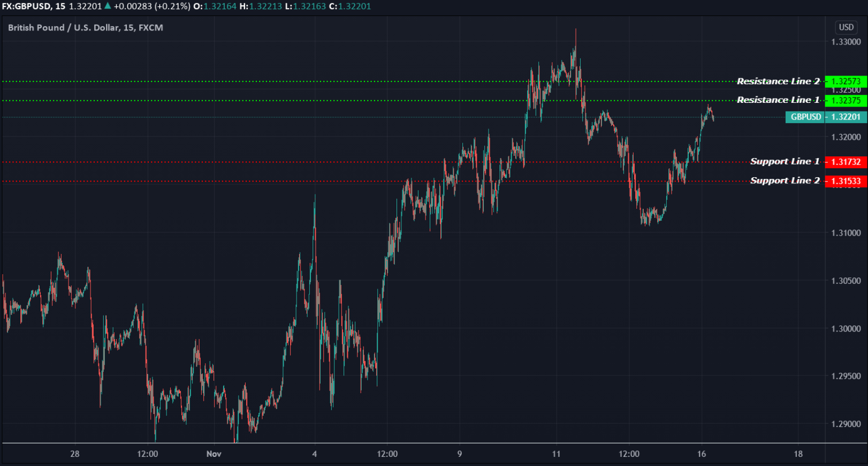The height and width of the screenshot is (466, 868).
Task: Click the 1.31732 red price tag
Action: point(846,162)
